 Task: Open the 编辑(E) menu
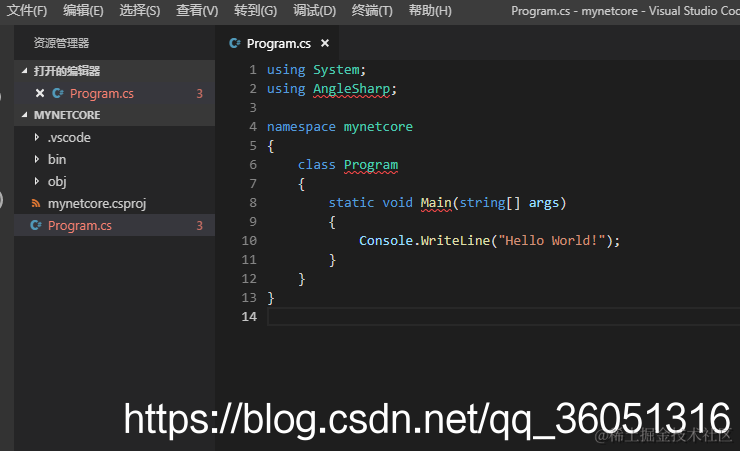click(x=83, y=10)
